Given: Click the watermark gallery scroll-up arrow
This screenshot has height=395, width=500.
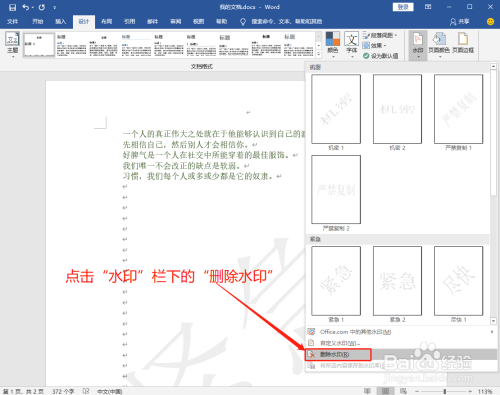Looking at the screenshot, I should click(493, 67).
